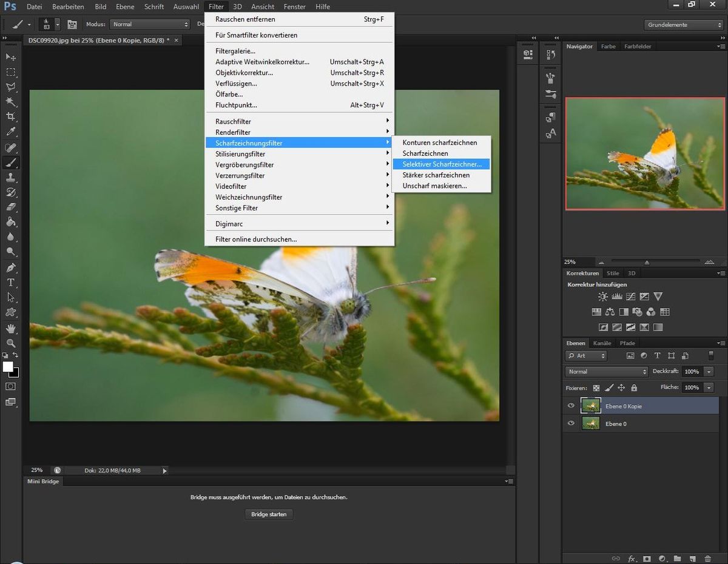Open the Deckkraft opacity dropdown arrow
Screen dimensions: 728x564
[x=709, y=372]
